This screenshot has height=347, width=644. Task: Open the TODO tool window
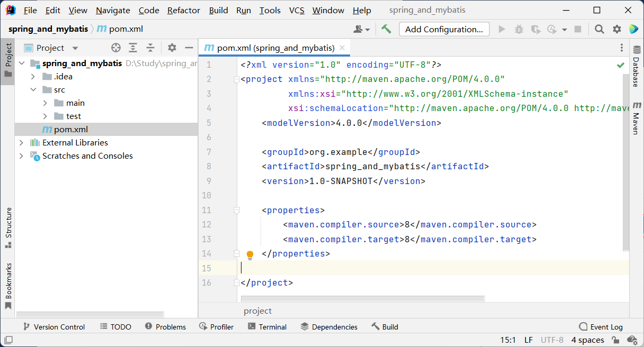115,327
